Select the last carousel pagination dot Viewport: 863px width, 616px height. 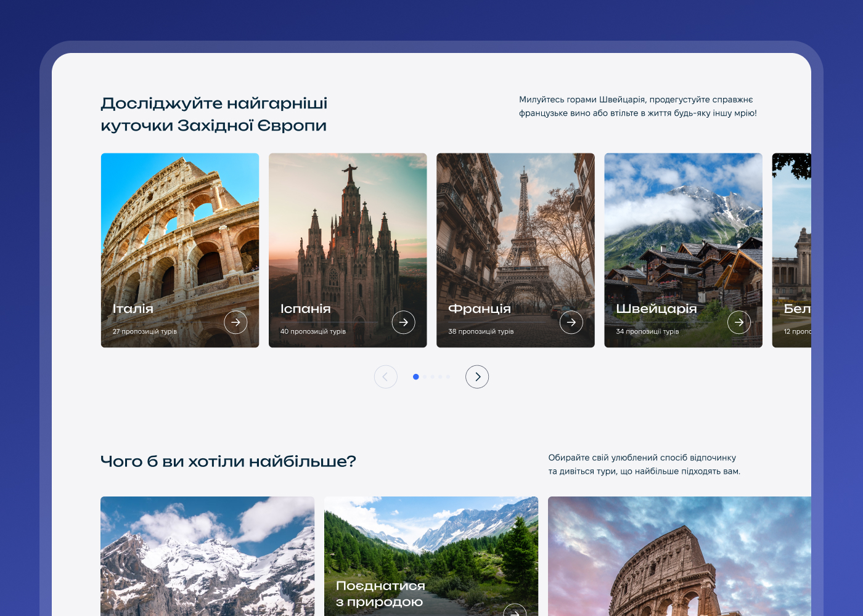(x=448, y=377)
